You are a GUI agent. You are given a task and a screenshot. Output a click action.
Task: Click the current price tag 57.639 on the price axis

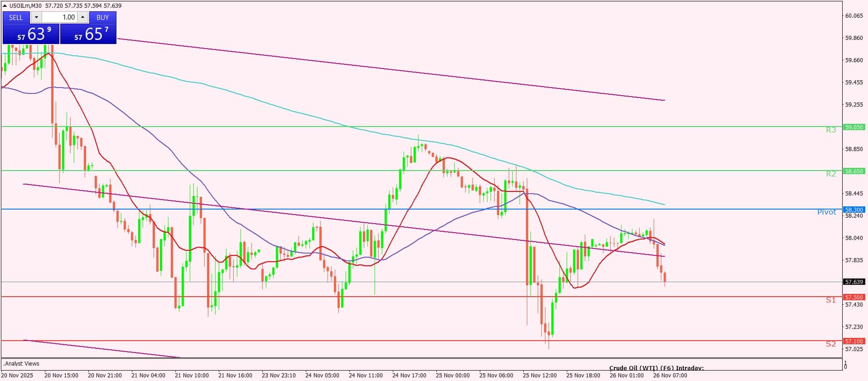pyautogui.click(x=854, y=282)
